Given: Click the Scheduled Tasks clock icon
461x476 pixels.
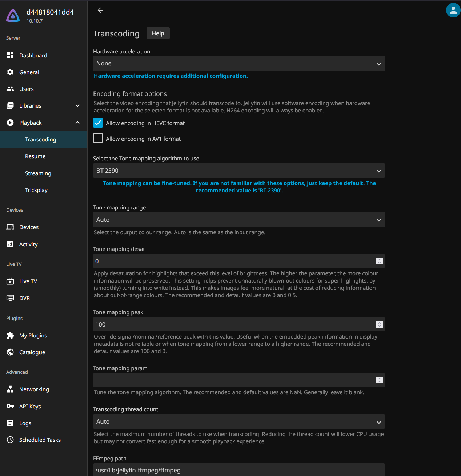Looking at the screenshot, I should coord(10,440).
